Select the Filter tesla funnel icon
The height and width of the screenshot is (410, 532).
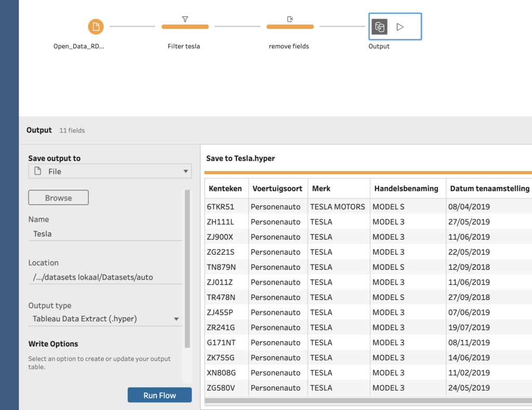[185, 19]
